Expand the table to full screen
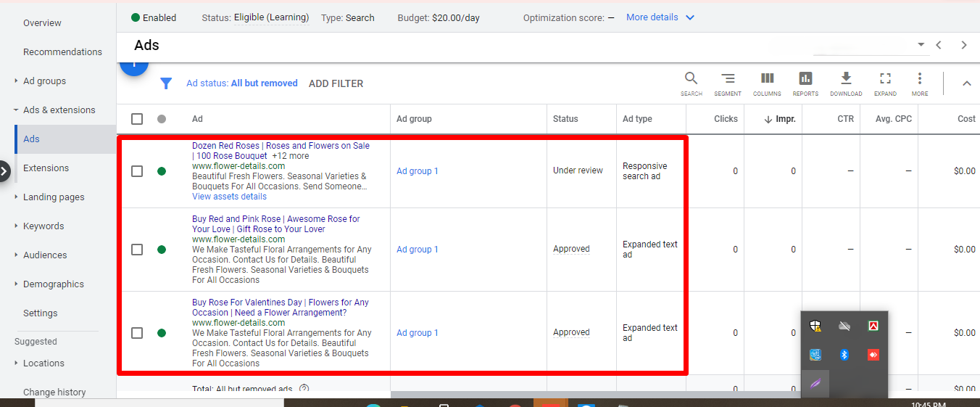The height and width of the screenshot is (407, 980). [x=885, y=79]
